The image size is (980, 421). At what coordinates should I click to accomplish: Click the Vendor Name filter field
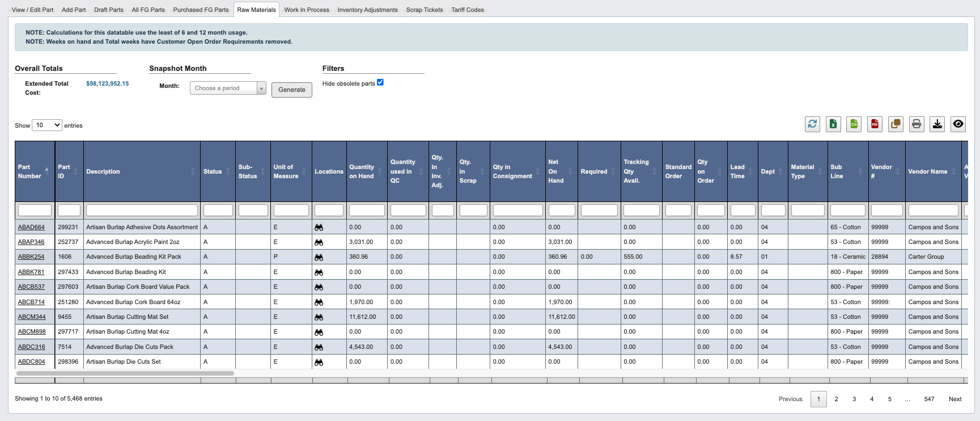click(x=933, y=210)
